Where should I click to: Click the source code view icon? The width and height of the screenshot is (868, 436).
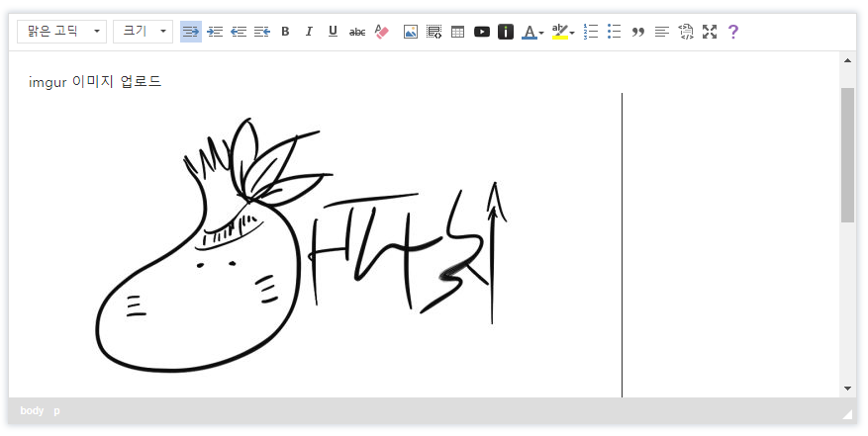[x=686, y=32]
